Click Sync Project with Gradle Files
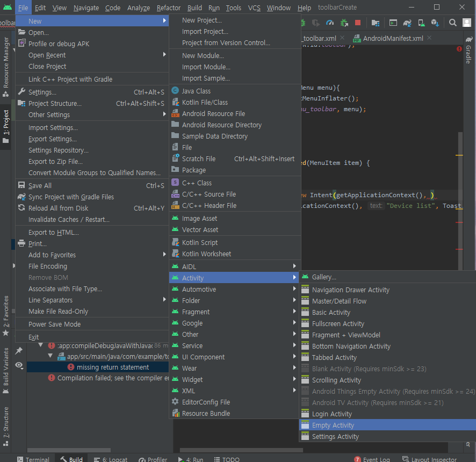 click(x=92, y=197)
